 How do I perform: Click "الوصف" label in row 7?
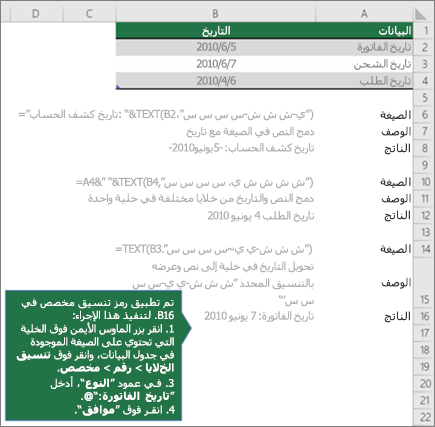tap(396, 132)
